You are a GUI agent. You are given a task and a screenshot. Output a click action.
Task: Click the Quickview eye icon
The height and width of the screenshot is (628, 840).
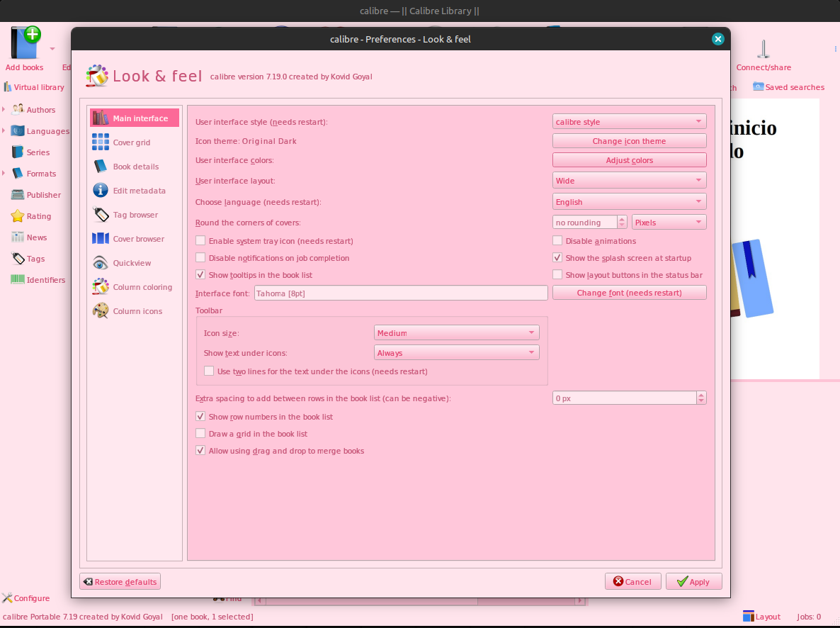(x=100, y=263)
